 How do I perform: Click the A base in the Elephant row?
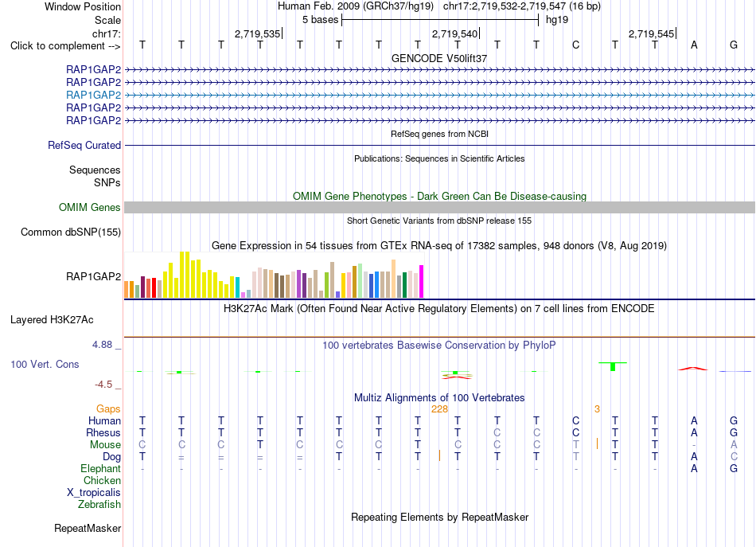click(x=694, y=468)
